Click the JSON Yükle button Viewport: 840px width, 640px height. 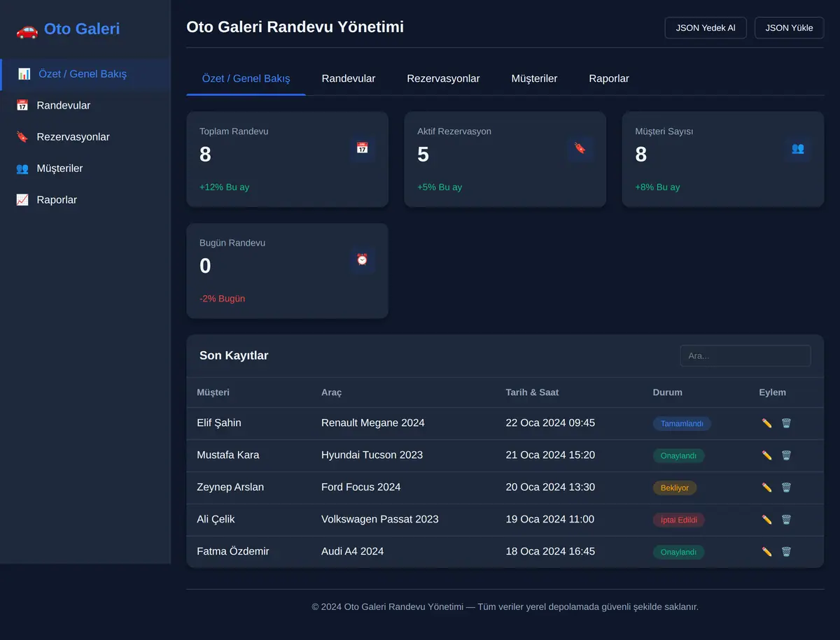(790, 28)
